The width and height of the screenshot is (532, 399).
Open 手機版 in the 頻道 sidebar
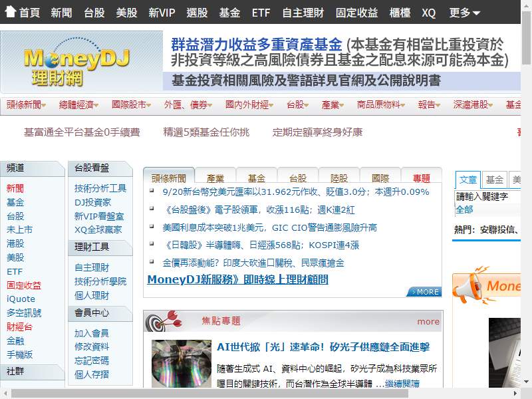click(x=19, y=354)
